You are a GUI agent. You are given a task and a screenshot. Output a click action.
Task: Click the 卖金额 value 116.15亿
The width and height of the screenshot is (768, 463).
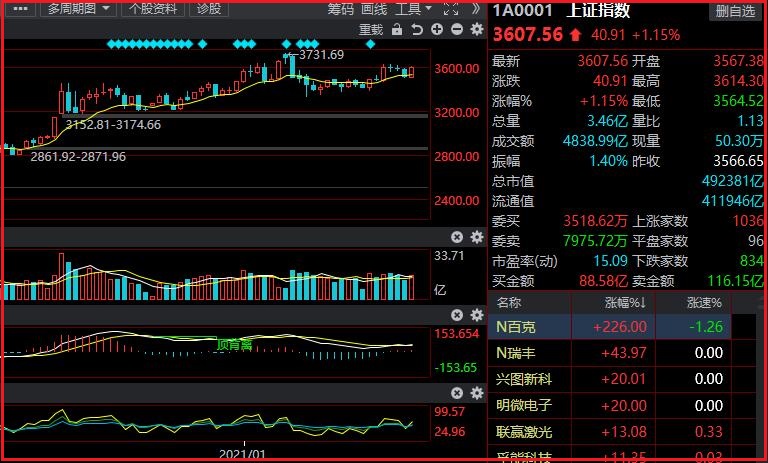(735, 281)
